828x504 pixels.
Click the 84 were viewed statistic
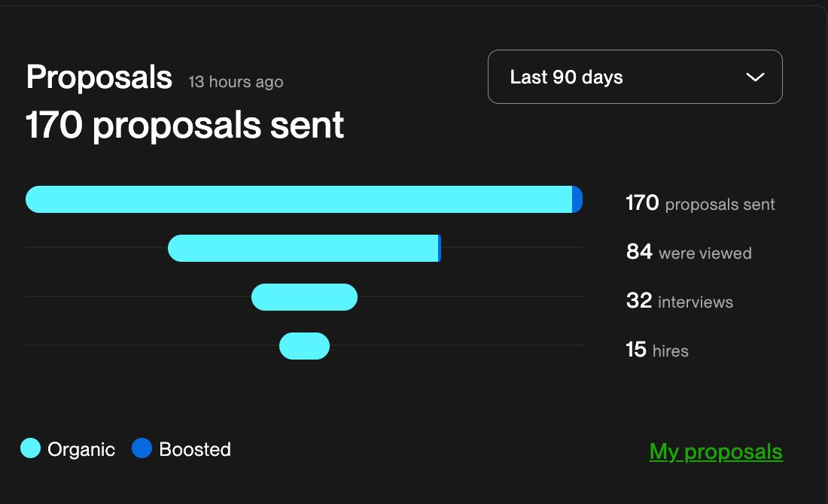pyautogui.click(x=689, y=252)
